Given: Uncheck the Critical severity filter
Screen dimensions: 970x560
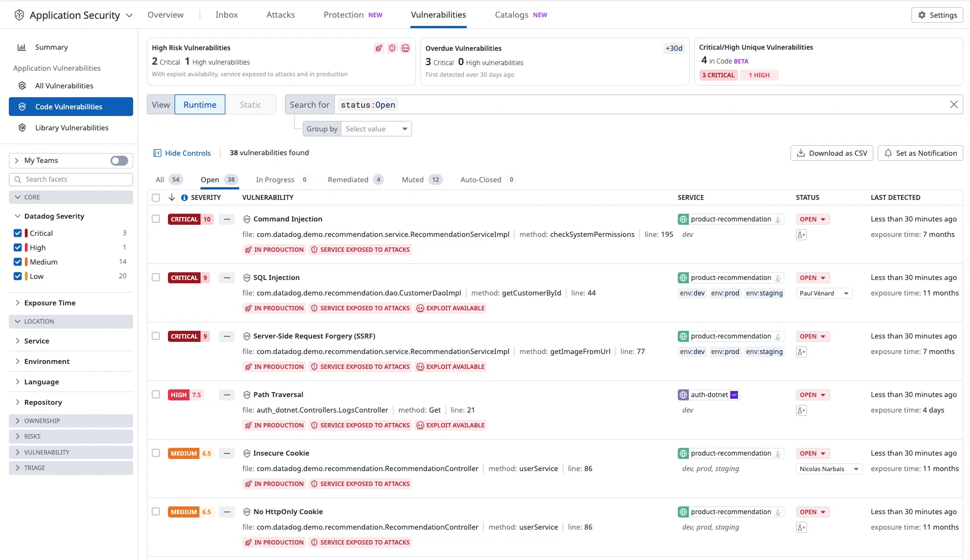Looking at the screenshot, I should (x=18, y=233).
